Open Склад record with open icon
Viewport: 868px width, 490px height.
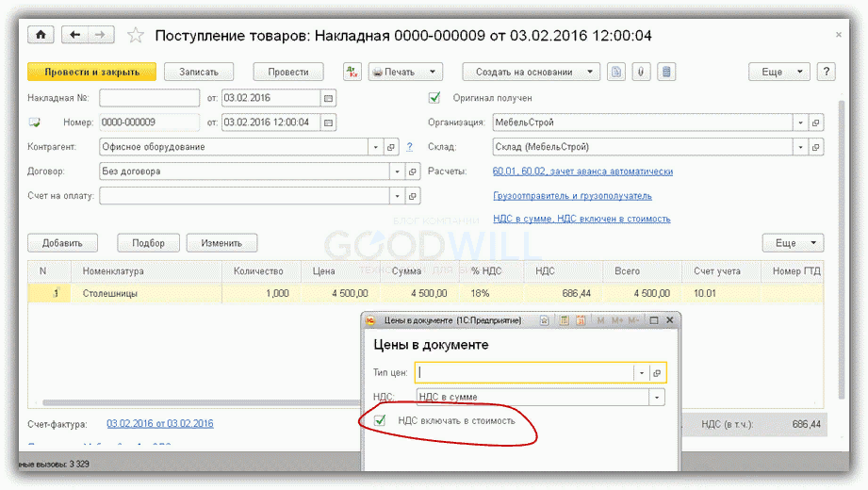[x=815, y=147]
